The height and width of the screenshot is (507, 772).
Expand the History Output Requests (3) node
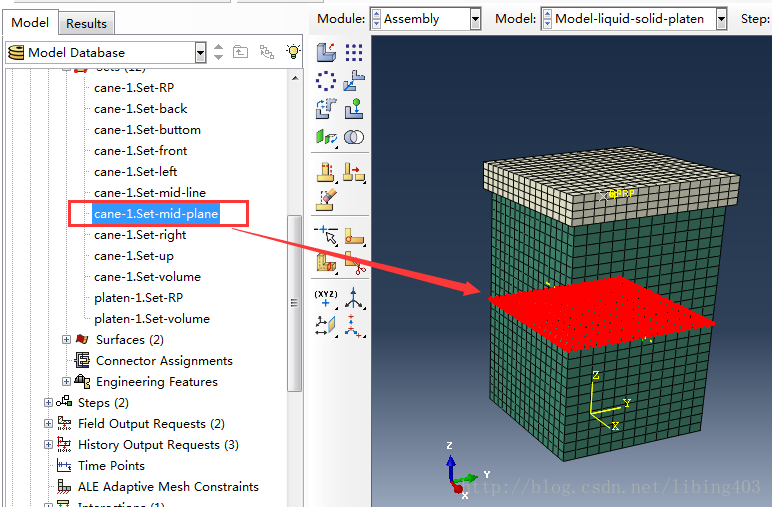pyautogui.click(x=48, y=445)
